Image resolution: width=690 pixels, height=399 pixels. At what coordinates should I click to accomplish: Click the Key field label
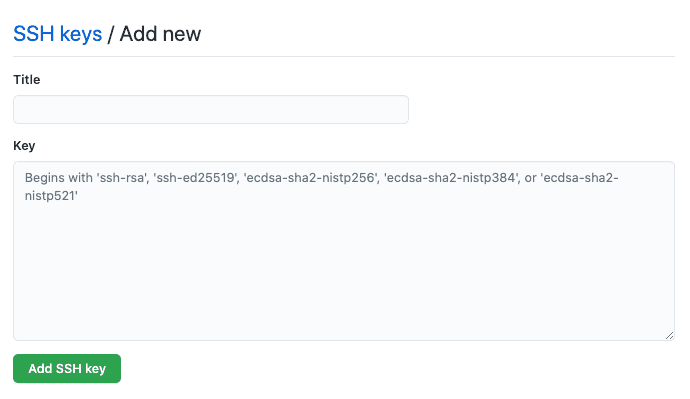[x=24, y=146]
